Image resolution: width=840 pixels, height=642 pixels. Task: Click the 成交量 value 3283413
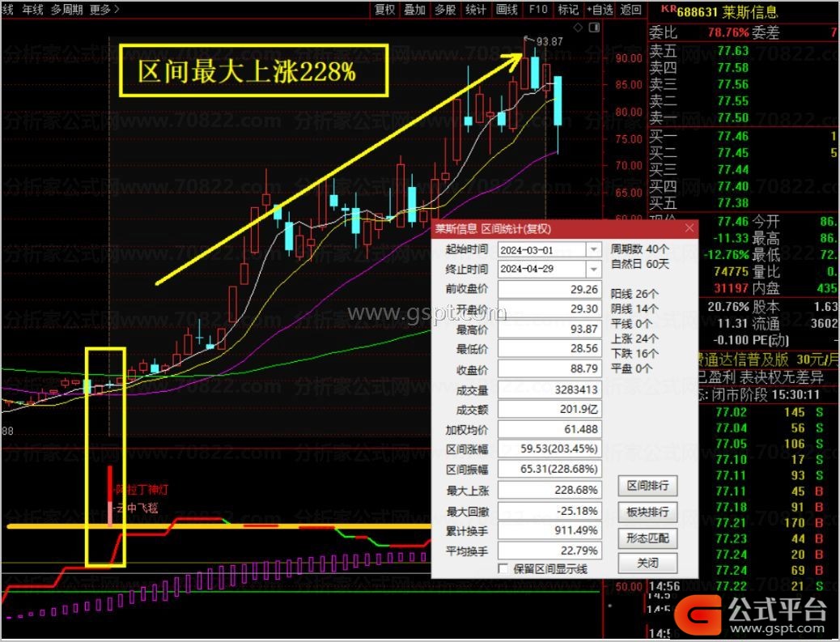tap(549, 389)
